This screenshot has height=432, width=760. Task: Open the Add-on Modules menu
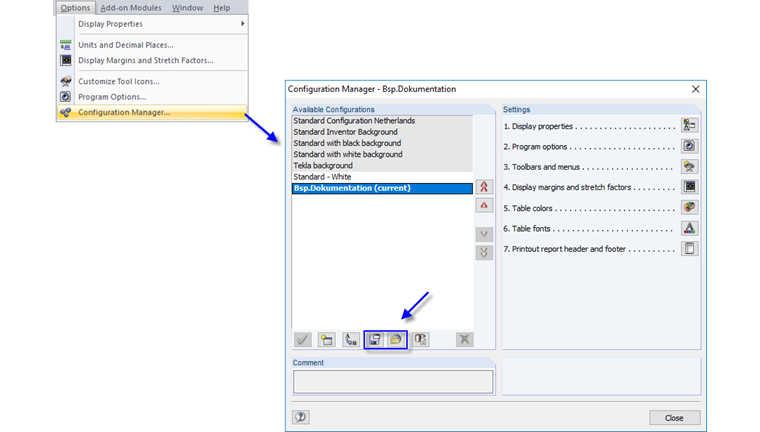(x=131, y=8)
